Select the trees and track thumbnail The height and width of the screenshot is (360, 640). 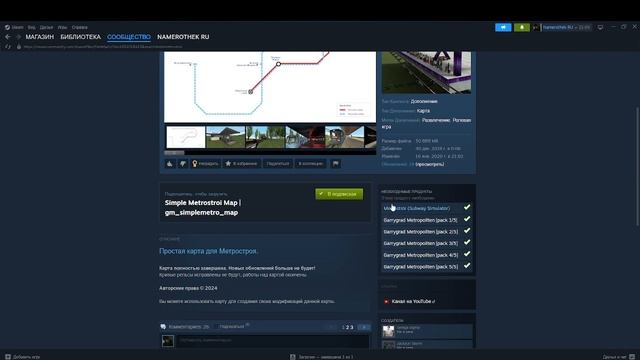[265, 137]
